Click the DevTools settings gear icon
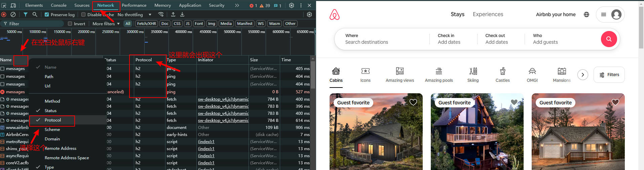Screen dimensions: 644x170 [292, 5]
